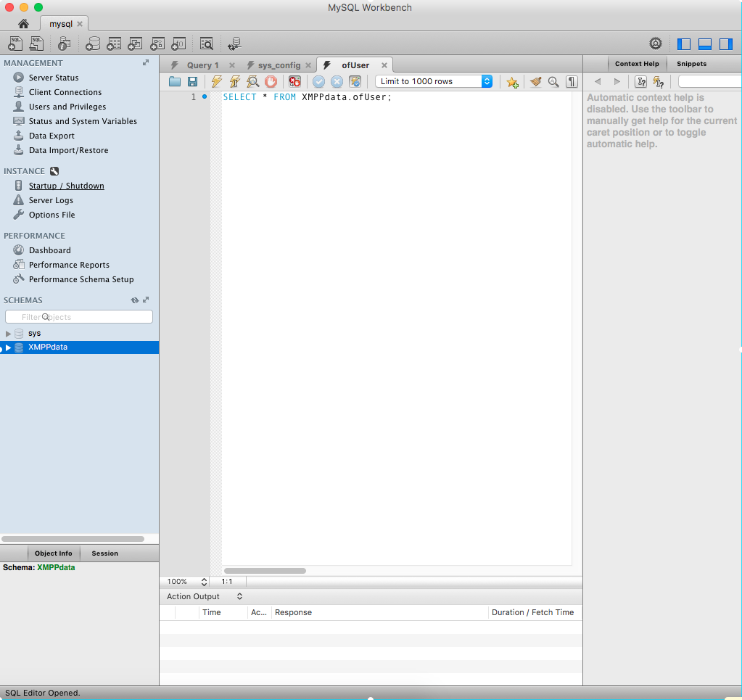742x700 pixels.
Task: Expand the sys schema tree
Action: point(8,334)
